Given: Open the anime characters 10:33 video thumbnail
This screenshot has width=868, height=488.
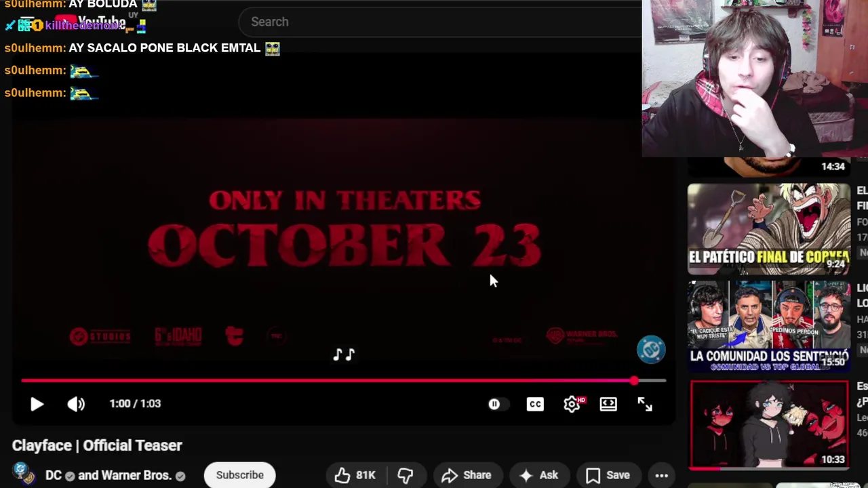Looking at the screenshot, I should [768, 424].
